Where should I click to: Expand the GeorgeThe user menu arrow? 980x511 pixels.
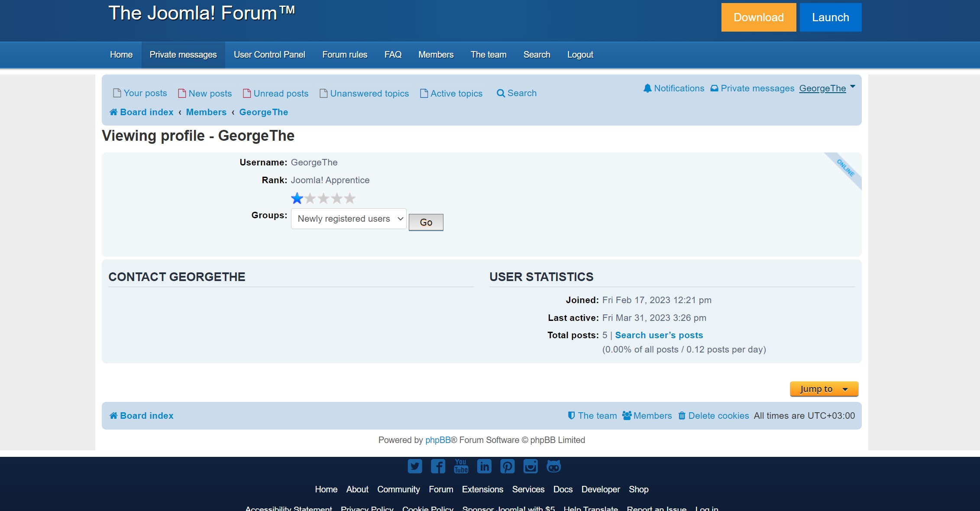click(x=852, y=87)
